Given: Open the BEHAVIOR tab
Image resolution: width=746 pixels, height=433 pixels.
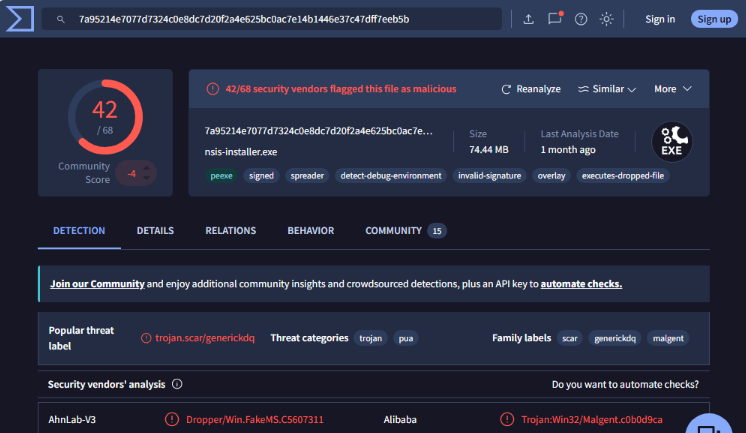Looking at the screenshot, I should click(311, 231).
